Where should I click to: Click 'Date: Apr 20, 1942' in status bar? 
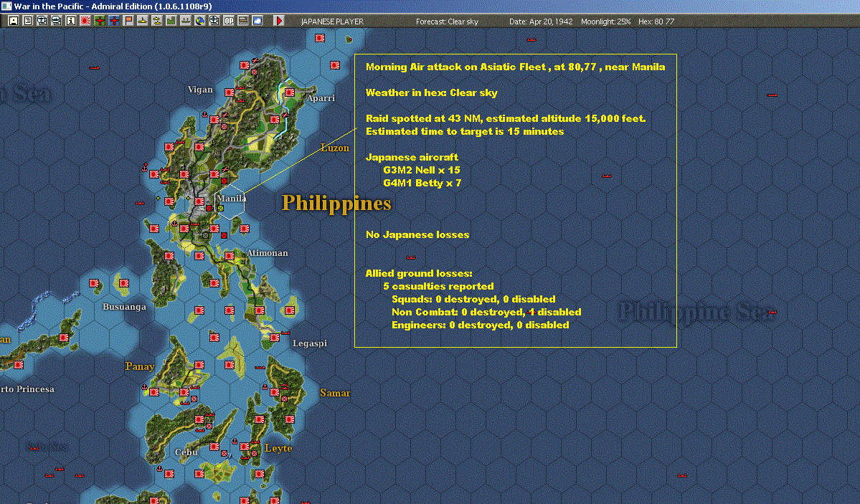pyautogui.click(x=541, y=22)
